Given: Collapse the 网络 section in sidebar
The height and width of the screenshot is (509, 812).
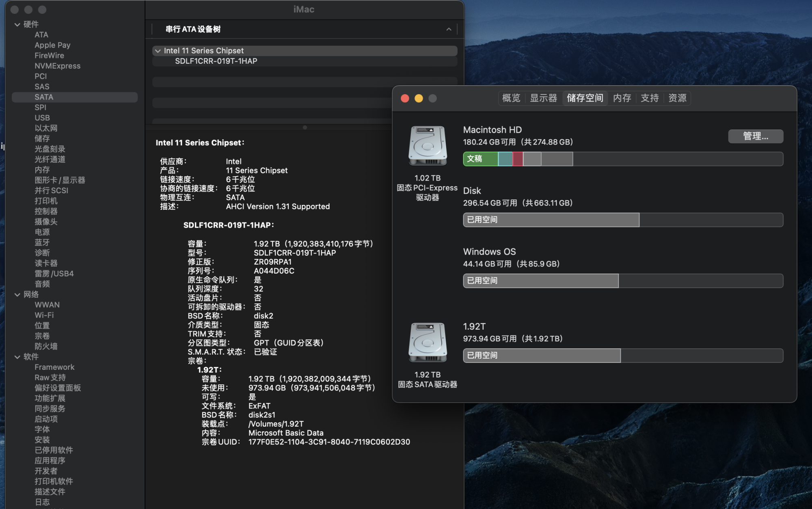Looking at the screenshot, I should [x=17, y=295].
